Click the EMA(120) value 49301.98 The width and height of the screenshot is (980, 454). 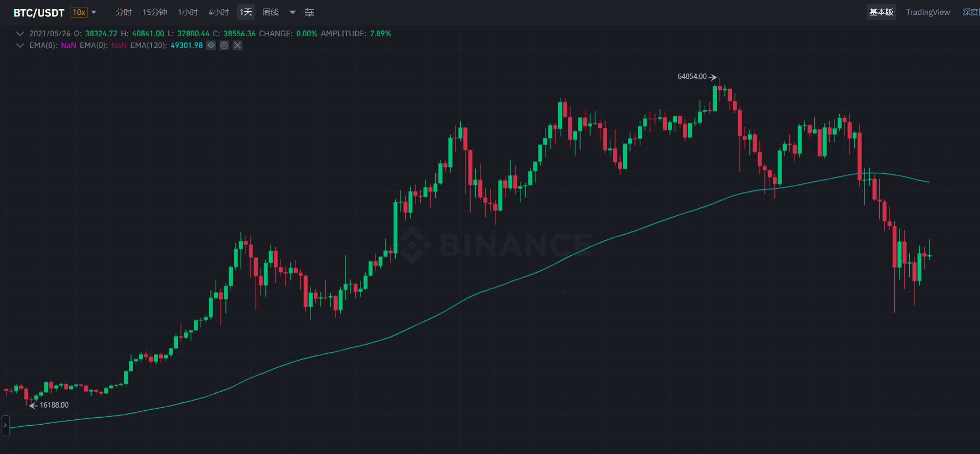(x=186, y=45)
